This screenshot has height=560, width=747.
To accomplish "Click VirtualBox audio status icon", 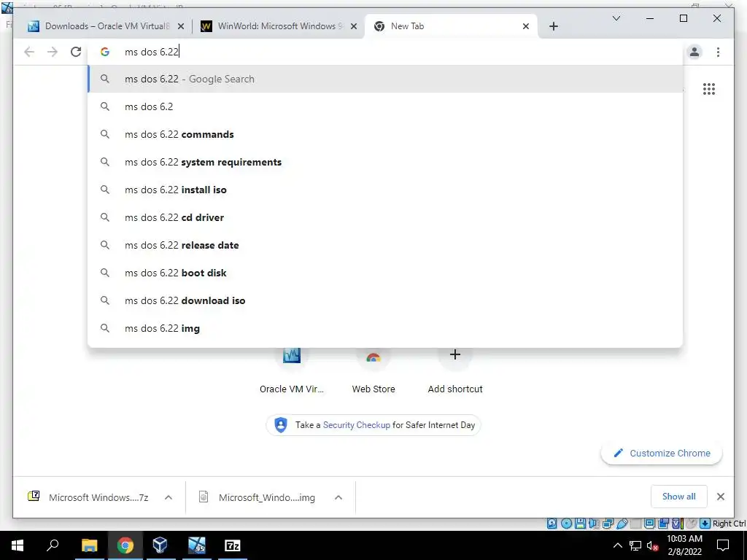I will click(x=594, y=524).
